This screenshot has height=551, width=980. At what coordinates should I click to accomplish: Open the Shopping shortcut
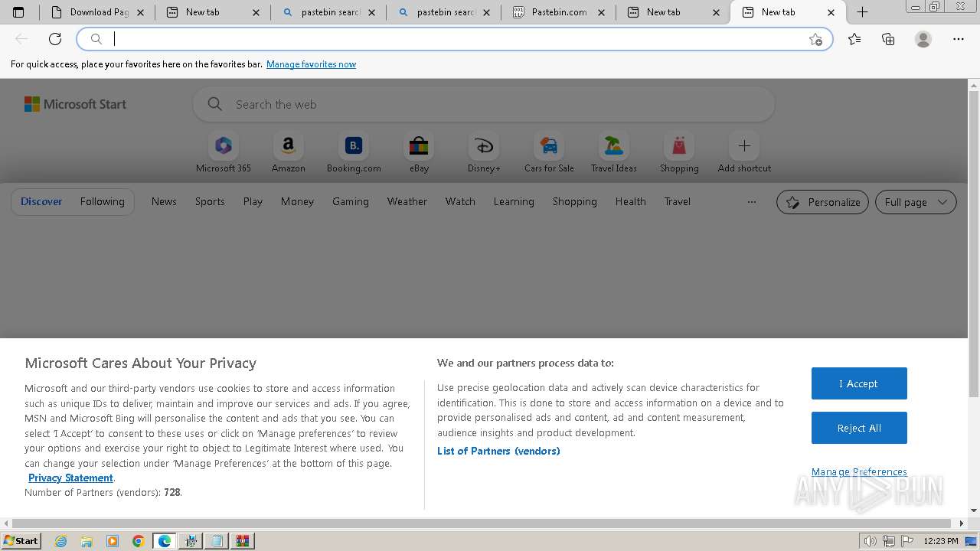[x=679, y=152]
